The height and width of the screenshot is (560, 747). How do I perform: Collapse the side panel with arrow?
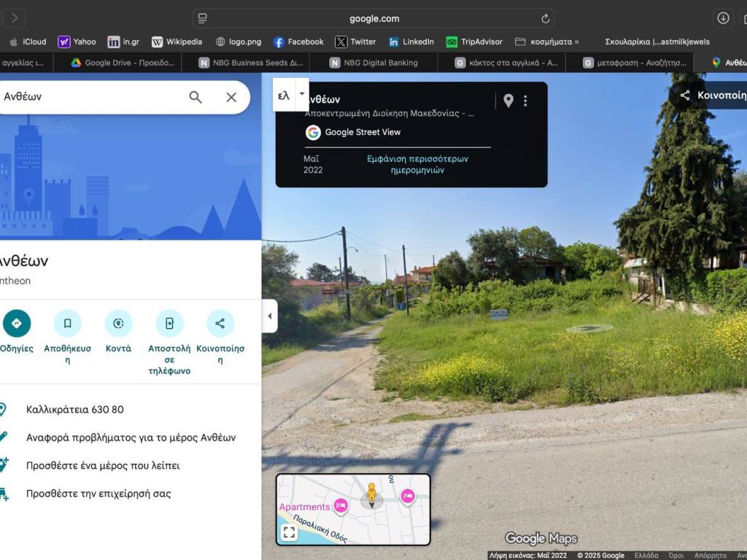click(270, 316)
